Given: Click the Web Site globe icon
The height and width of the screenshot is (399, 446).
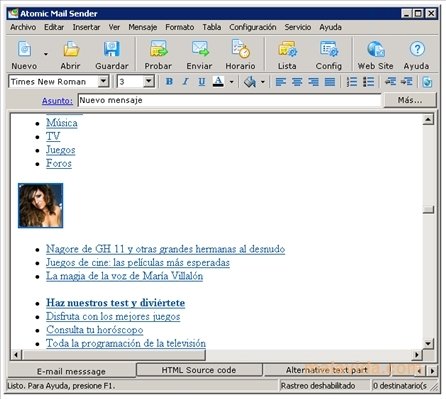Looking at the screenshot, I should tap(376, 49).
